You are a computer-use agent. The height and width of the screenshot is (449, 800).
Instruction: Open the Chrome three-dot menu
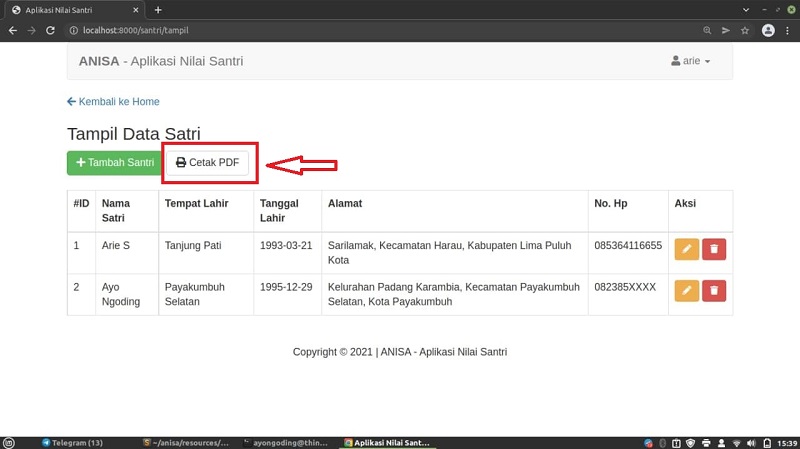[x=787, y=31]
